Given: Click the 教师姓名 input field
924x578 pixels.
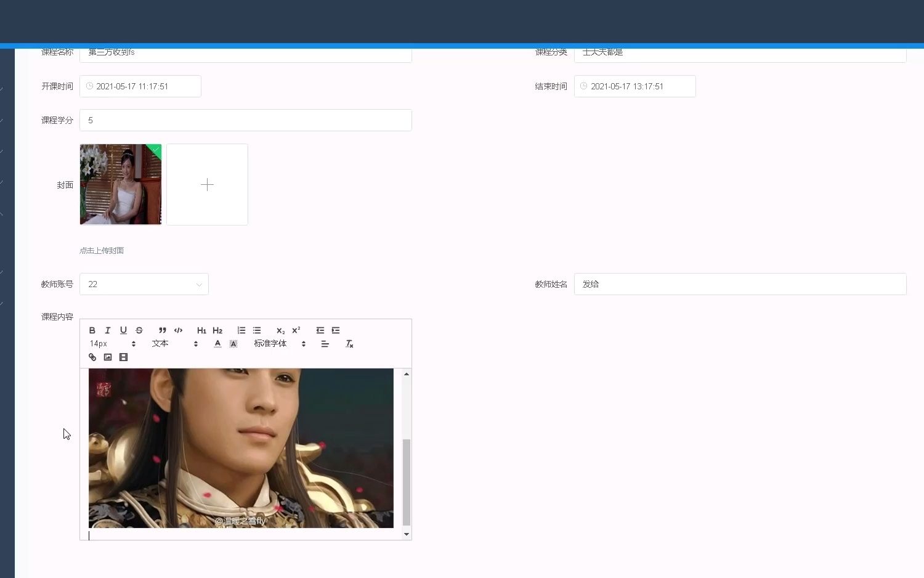Looking at the screenshot, I should 740,284.
